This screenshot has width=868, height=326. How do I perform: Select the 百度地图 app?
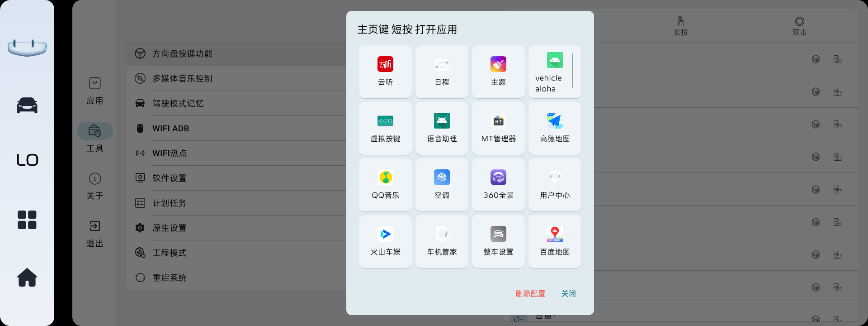(555, 241)
